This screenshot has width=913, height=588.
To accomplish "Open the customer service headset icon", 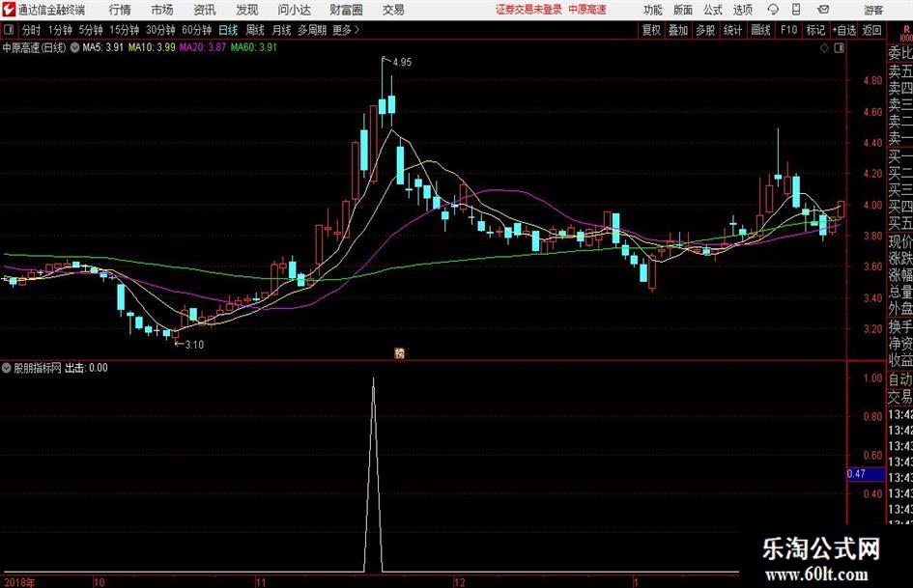I will 773,10.
